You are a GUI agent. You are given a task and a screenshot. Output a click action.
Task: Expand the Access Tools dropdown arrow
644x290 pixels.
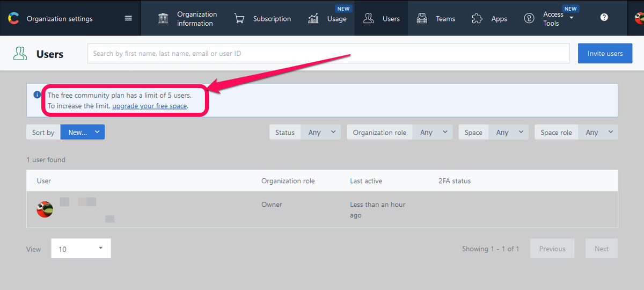[x=572, y=18]
